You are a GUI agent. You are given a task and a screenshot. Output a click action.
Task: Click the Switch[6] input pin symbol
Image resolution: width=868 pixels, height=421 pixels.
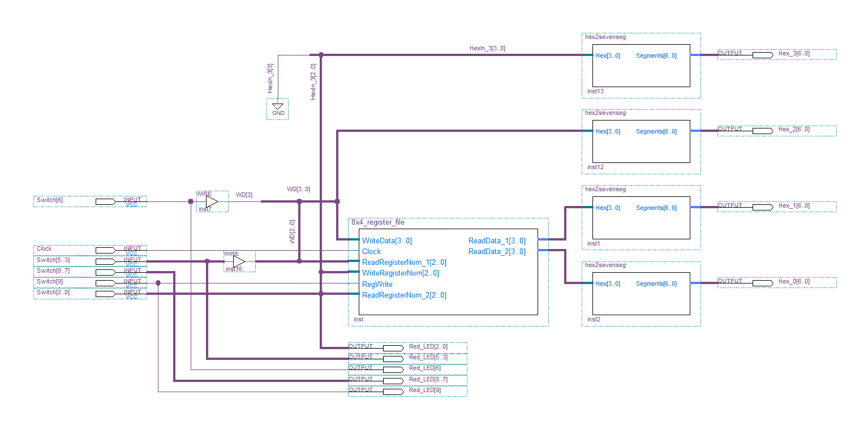coord(105,201)
